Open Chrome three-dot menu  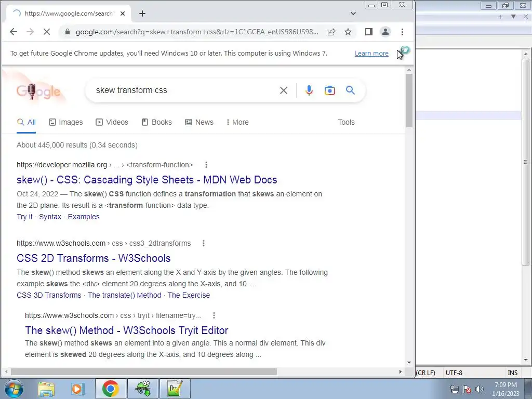pos(403,32)
